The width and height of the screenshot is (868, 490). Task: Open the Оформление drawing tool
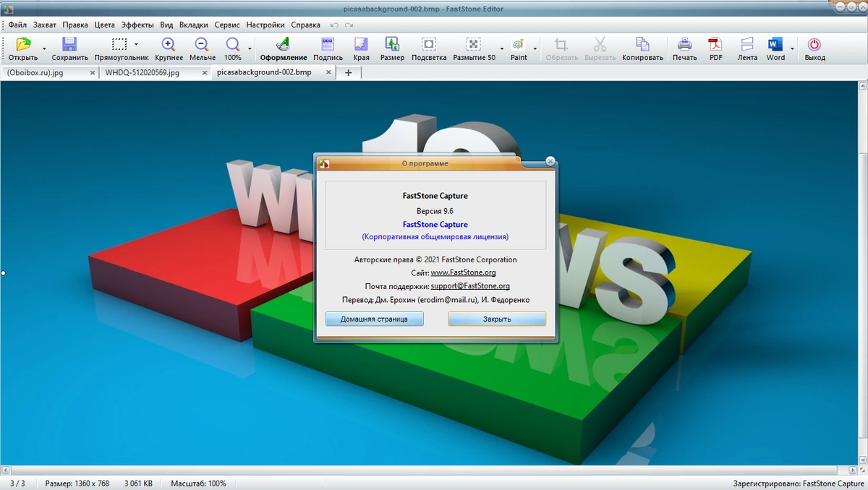284,45
